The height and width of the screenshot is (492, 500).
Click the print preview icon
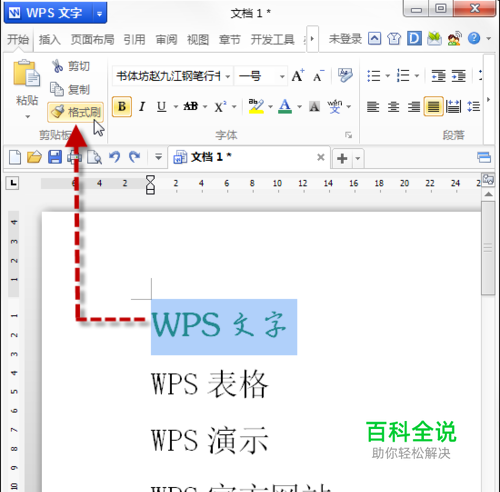[x=94, y=157]
